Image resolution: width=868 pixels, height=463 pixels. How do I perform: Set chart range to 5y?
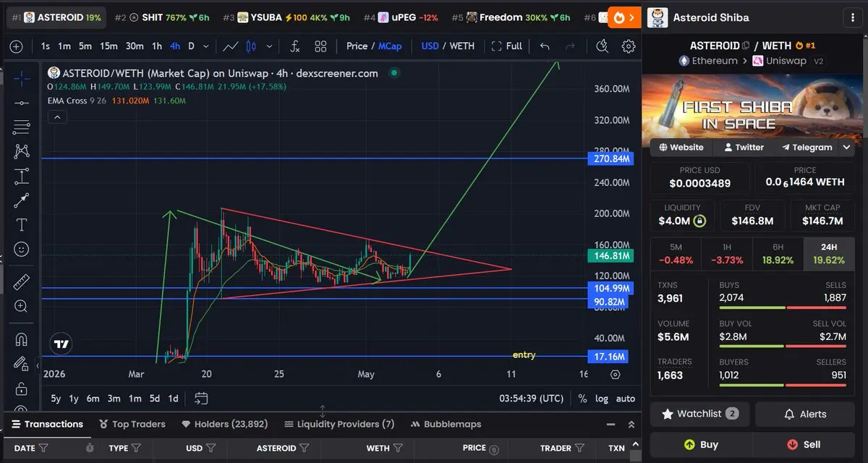pyautogui.click(x=56, y=399)
